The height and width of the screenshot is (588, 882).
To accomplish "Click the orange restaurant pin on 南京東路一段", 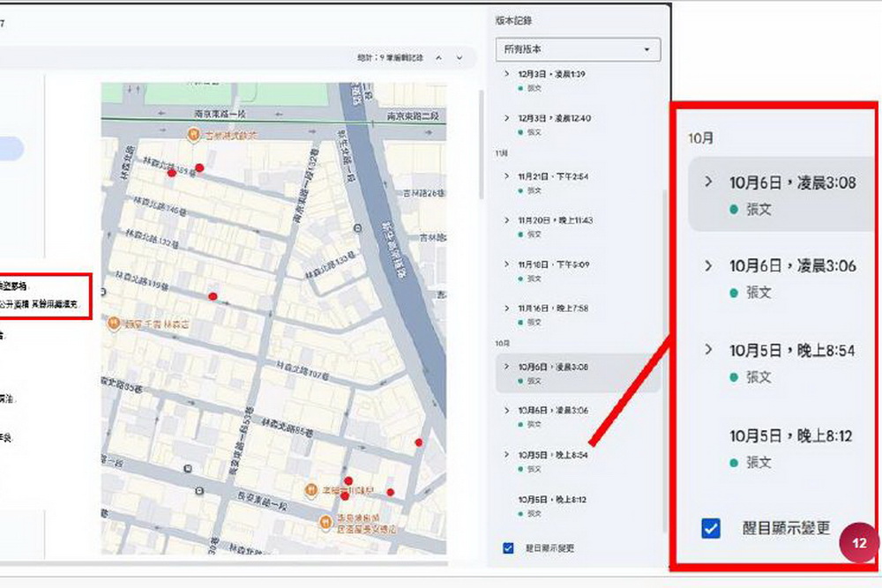I will 192,135.
